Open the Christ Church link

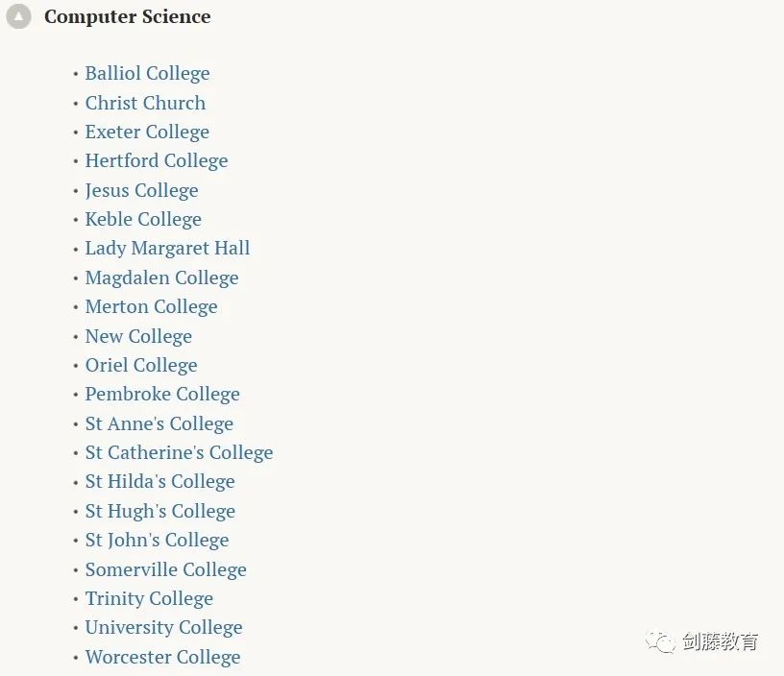click(145, 103)
